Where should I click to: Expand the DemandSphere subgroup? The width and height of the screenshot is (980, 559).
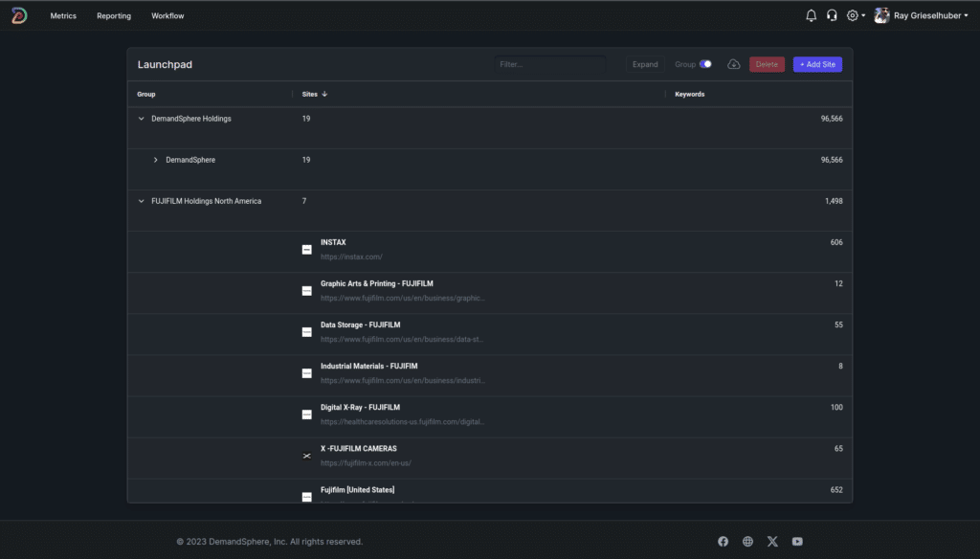(156, 160)
